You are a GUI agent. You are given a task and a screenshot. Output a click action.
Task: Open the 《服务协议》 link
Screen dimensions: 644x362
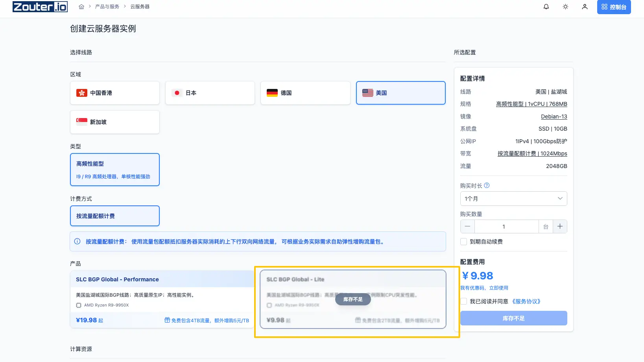point(526,301)
